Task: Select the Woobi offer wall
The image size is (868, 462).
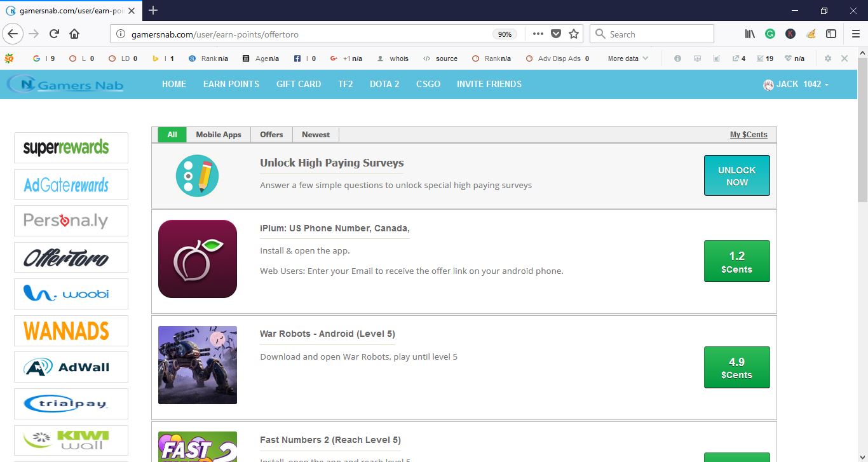Action: pos(71,294)
